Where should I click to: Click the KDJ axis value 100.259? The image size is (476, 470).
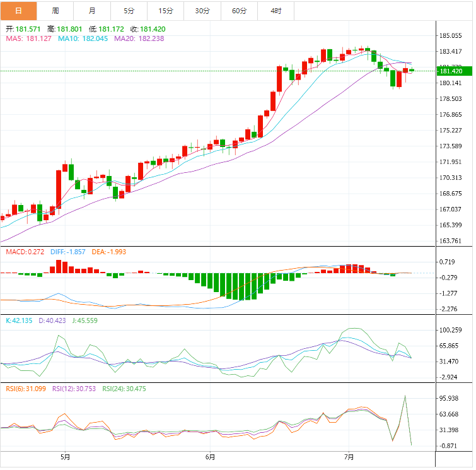coord(451,330)
